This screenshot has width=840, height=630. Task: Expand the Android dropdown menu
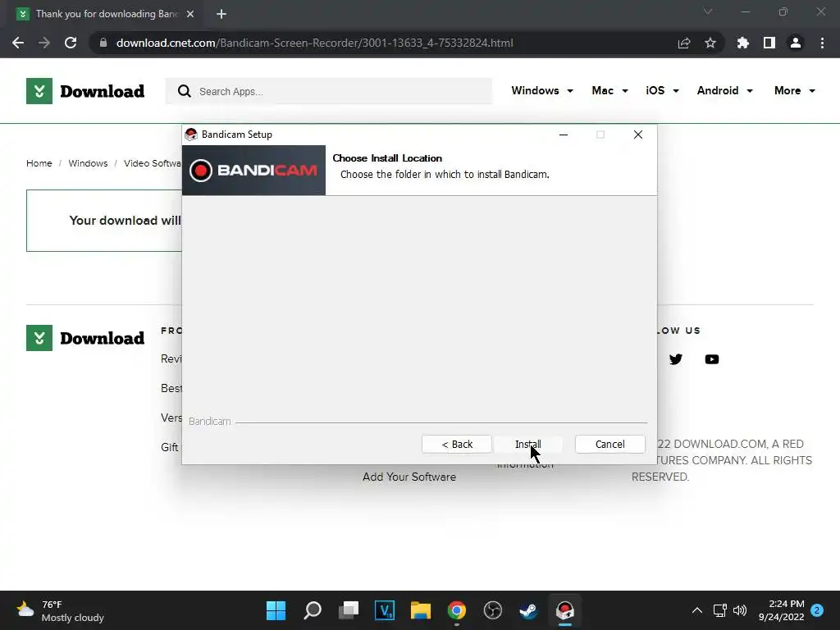(x=725, y=90)
